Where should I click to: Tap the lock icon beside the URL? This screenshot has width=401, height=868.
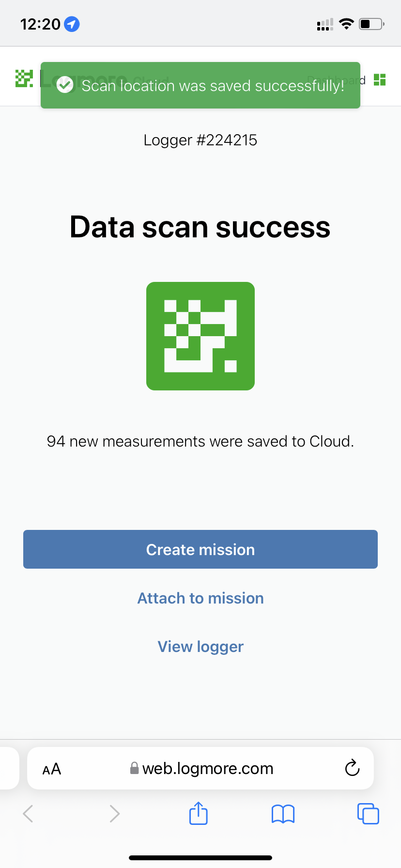tap(135, 769)
